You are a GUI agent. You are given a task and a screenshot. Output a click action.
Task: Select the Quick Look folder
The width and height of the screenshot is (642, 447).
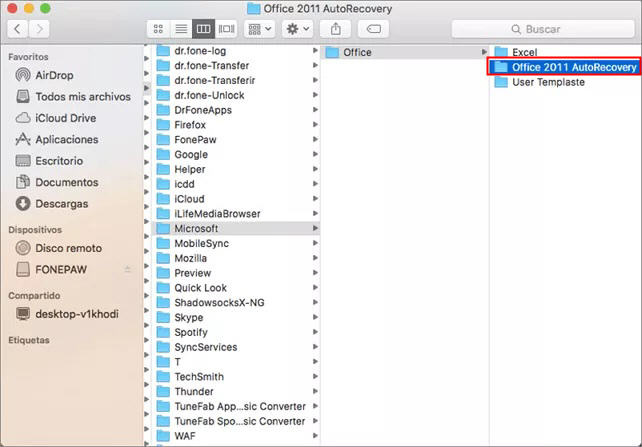click(x=236, y=288)
